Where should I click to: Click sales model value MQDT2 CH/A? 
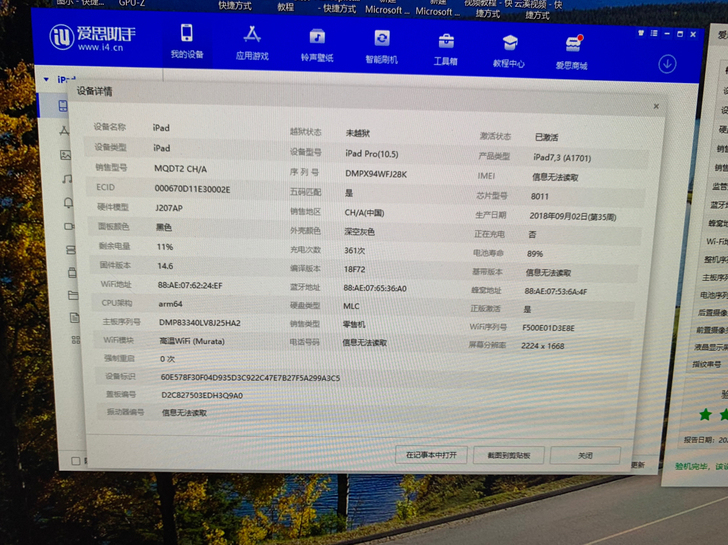click(x=180, y=169)
